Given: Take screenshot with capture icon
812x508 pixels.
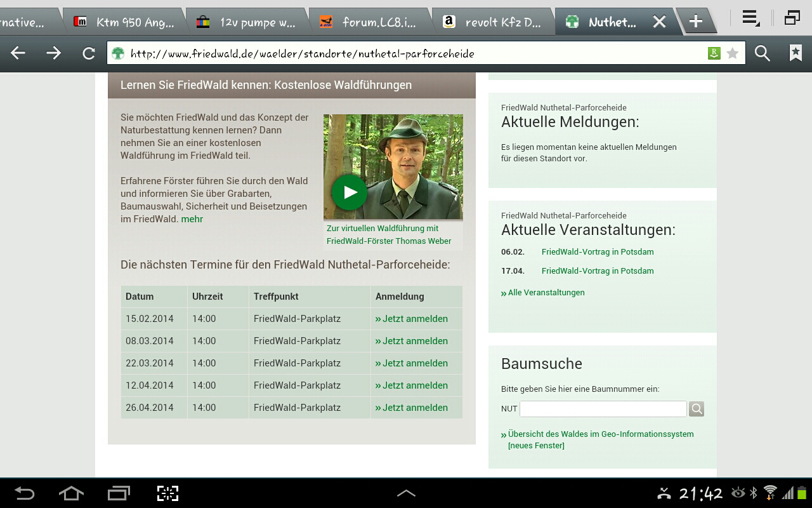Looking at the screenshot, I should 167,493.
